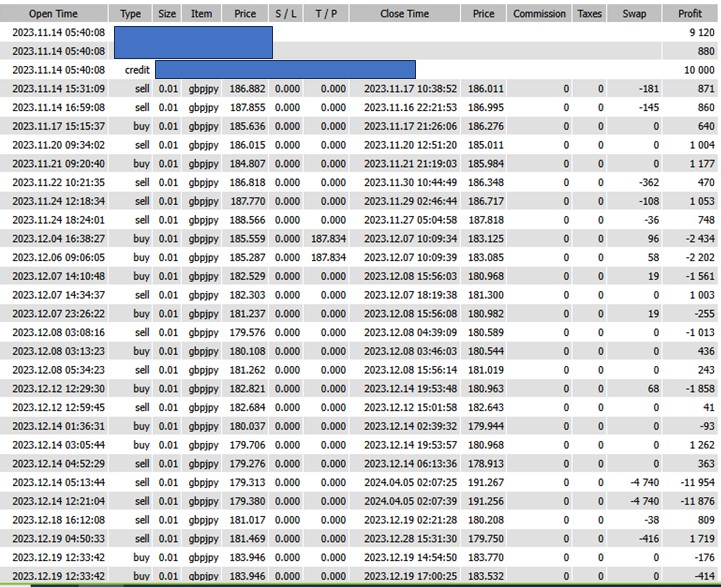Click the 9 120 profit value in first row
The height and width of the screenshot is (587, 721).
698,32
